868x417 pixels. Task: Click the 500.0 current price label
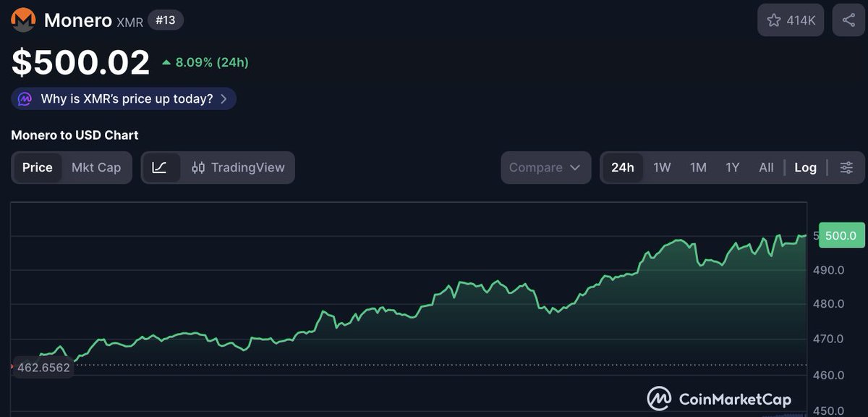click(x=841, y=235)
